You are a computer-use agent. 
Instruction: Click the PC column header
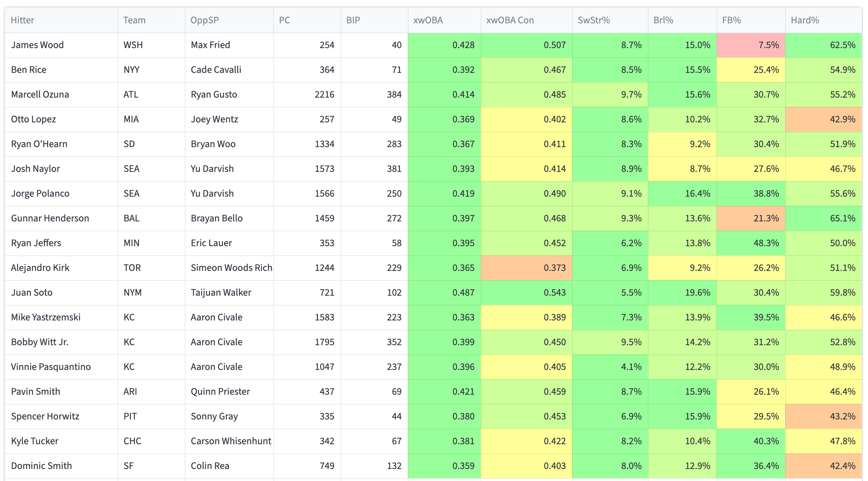point(285,20)
